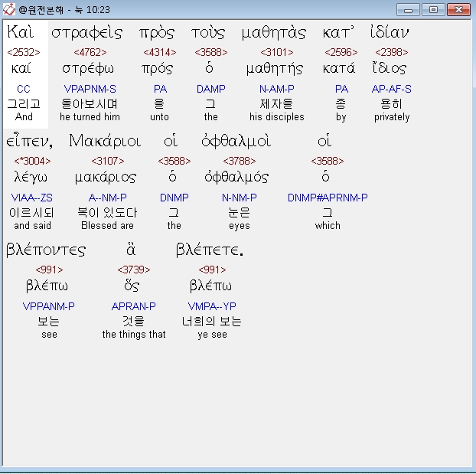Viewport: 476px width, 474px height.
Task: Click the English gloss 'Blessed are'
Action: [x=107, y=226]
